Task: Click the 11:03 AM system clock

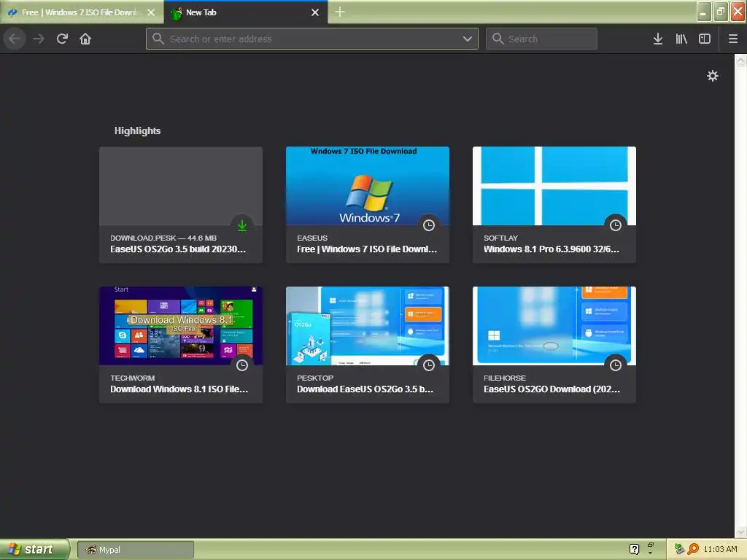Action: click(x=720, y=549)
